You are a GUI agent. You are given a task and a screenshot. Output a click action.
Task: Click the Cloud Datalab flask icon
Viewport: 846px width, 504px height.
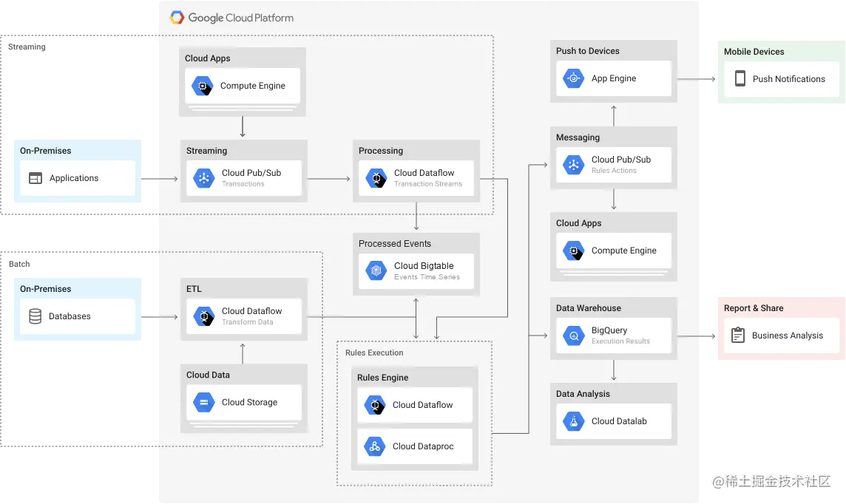(x=574, y=421)
